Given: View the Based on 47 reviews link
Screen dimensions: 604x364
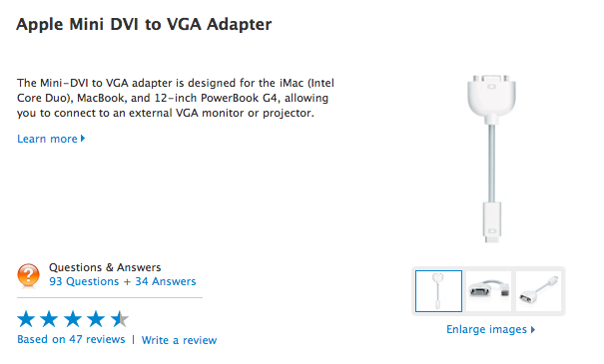Looking at the screenshot, I should tap(71, 339).
